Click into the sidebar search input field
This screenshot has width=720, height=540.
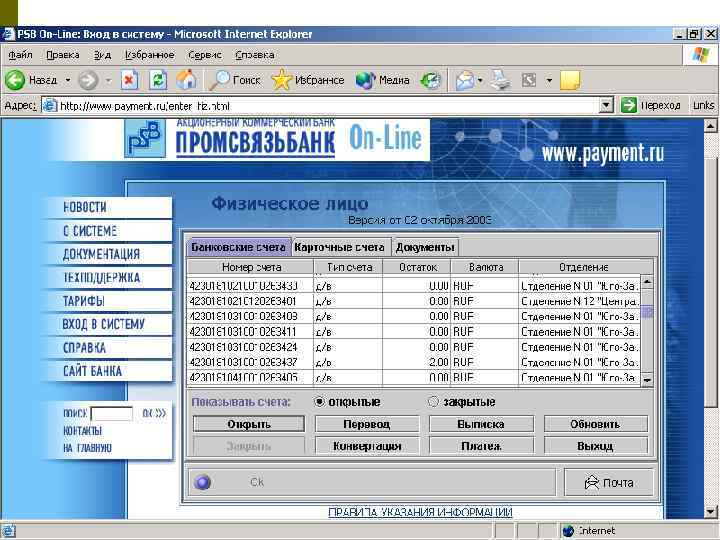click(x=112, y=414)
